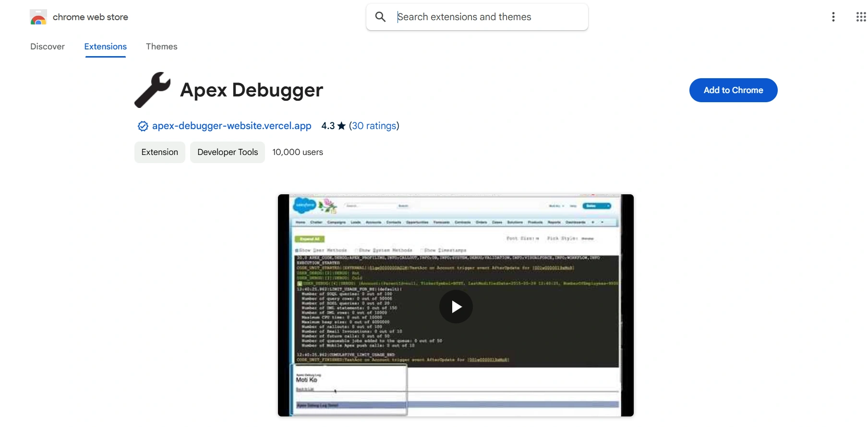Click the Apex Debugger title heading
Image resolution: width=868 pixels, height=427 pixels.
252,90
